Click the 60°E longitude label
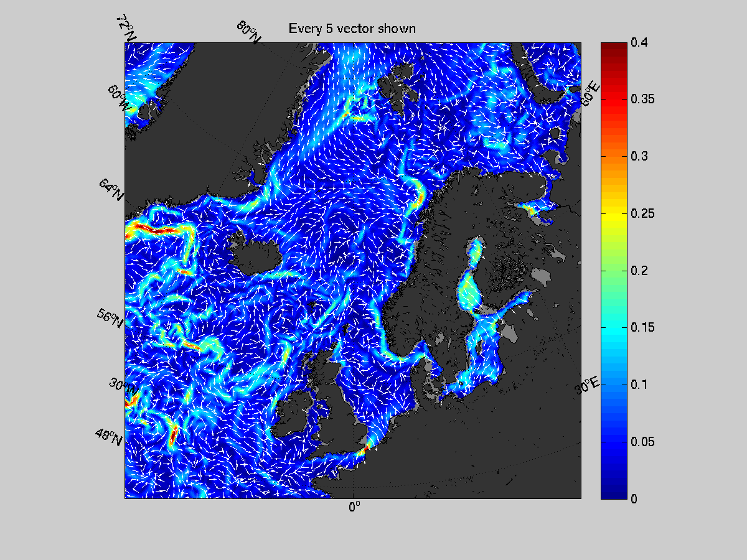 pos(591,93)
